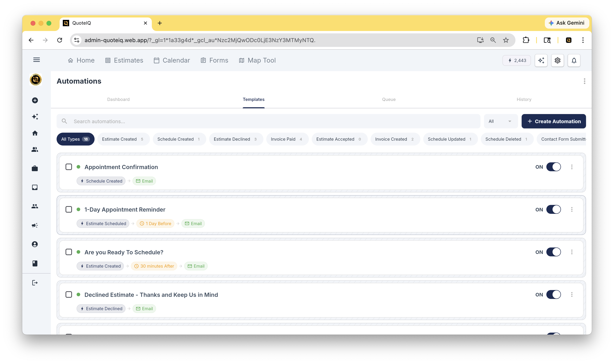Click the briefcase icon in sidebar
614x364 pixels.
tap(35, 168)
